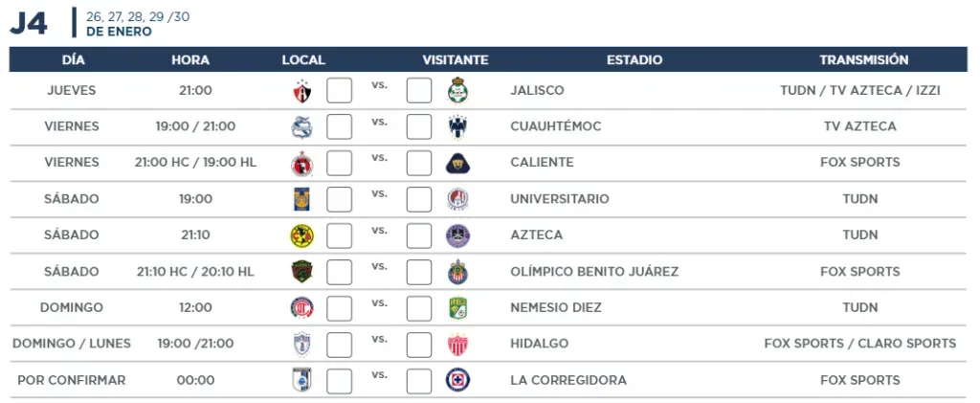Click visitor score box in Nemesio Diez row
The height and width of the screenshot is (403, 980).
point(419,308)
